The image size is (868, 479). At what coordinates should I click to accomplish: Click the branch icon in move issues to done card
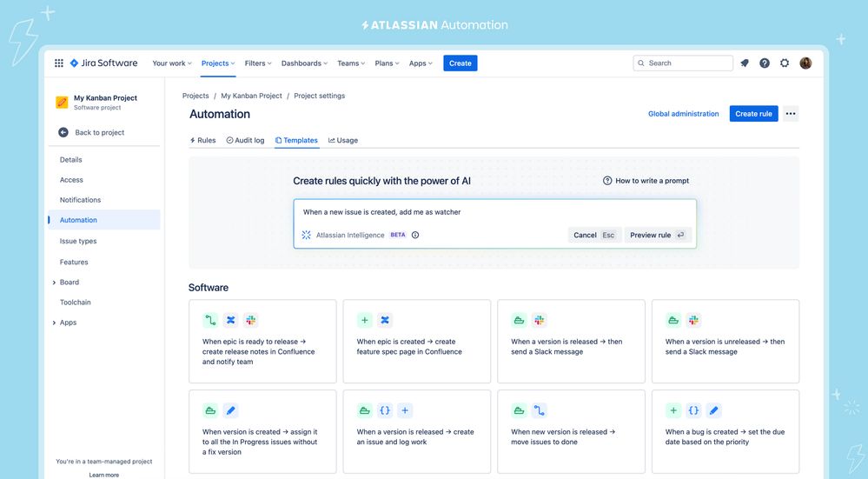click(x=540, y=410)
